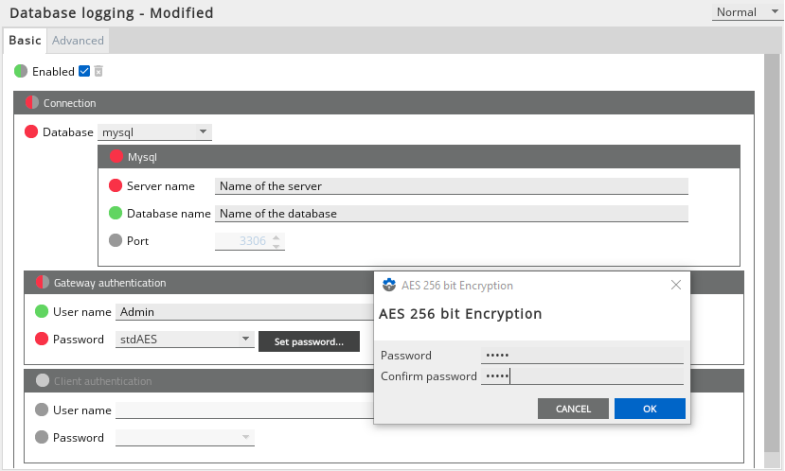Click the red status dot beside Server name
This screenshot has height=471, width=785.
[x=115, y=186]
